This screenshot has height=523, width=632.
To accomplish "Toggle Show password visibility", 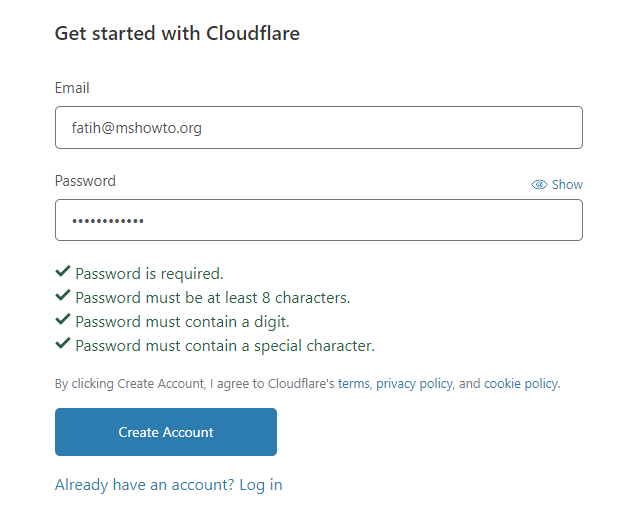I will (557, 185).
